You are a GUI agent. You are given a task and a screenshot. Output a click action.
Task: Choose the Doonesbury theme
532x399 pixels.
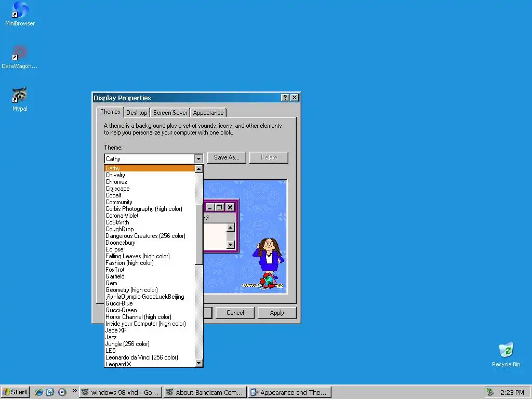click(x=150, y=243)
